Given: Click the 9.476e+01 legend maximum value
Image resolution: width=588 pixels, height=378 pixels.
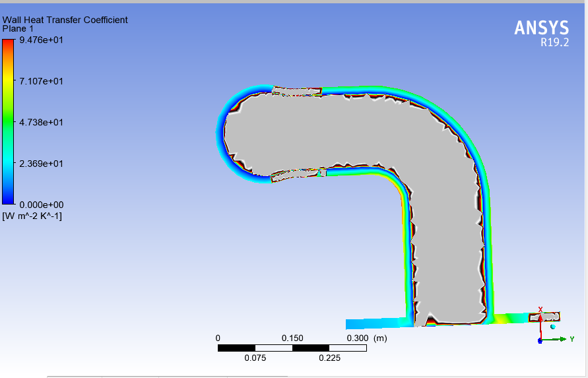Looking at the screenshot, I should point(42,40).
